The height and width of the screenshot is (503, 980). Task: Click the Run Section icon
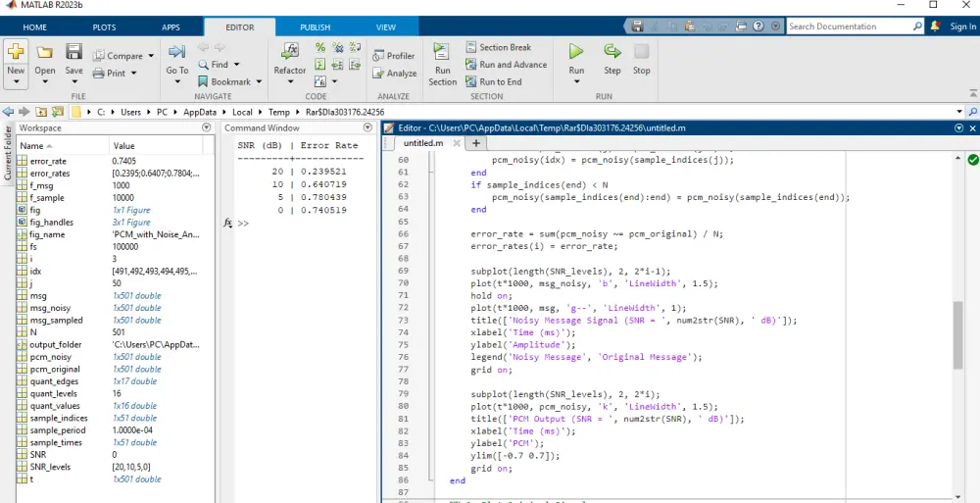point(442,53)
